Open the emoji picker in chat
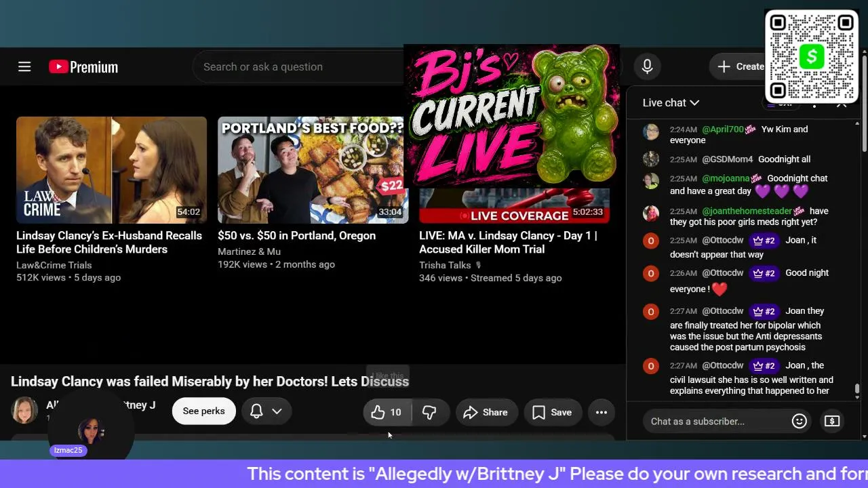This screenshot has height=488, width=868. pyautogui.click(x=800, y=421)
